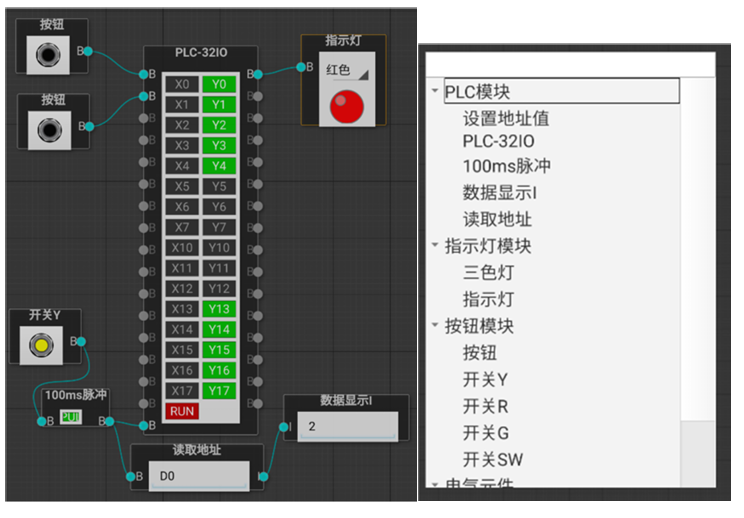The width and height of the screenshot is (744, 518).
Task: Click the green pulse icon in 100ms脉冲
Action: coord(71,417)
